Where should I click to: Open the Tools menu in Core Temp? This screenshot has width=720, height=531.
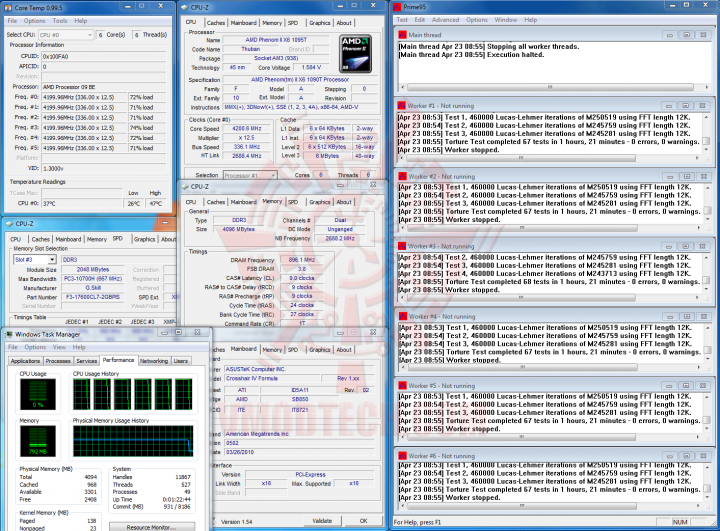pyautogui.click(x=60, y=21)
